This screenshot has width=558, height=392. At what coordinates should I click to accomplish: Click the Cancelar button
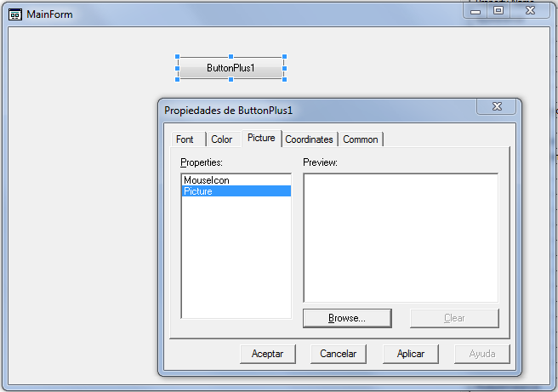click(338, 354)
